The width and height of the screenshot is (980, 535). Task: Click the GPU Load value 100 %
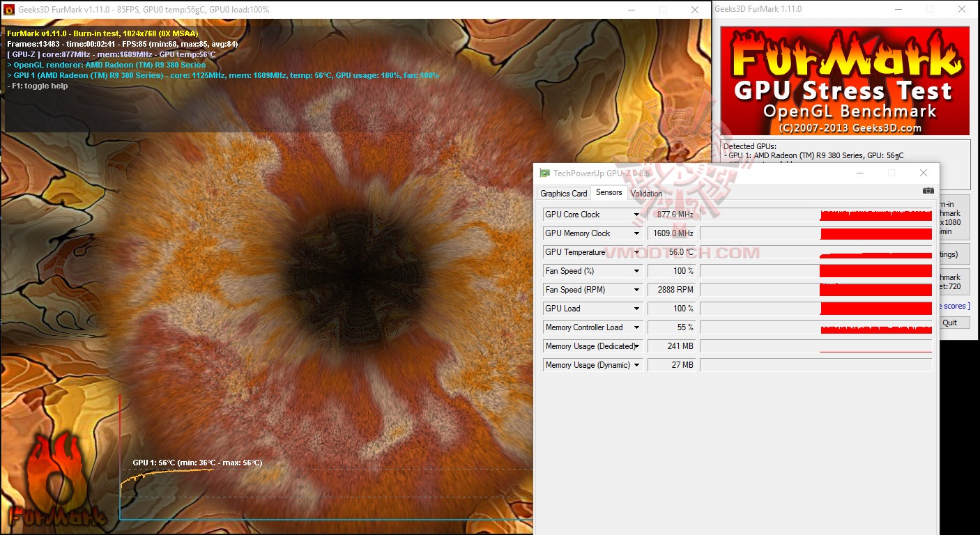(x=672, y=309)
